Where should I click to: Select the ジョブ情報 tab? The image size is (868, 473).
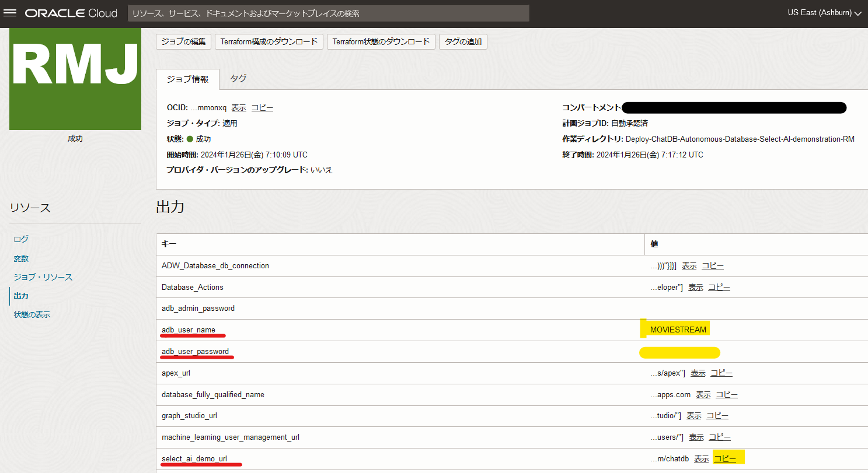tap(187, 79)
